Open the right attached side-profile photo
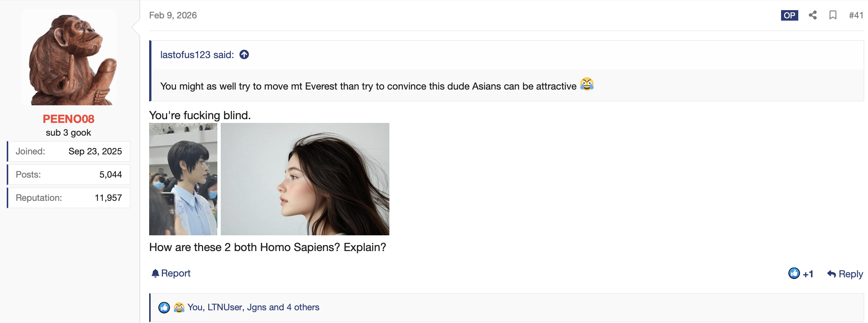The width and height of the screenshot is (868, 323). (305, 179)
